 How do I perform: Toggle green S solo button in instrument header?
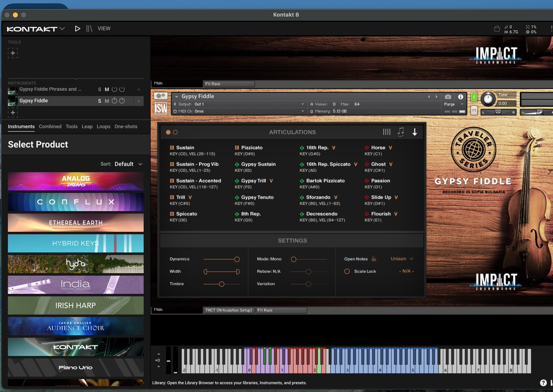[474, 97]
